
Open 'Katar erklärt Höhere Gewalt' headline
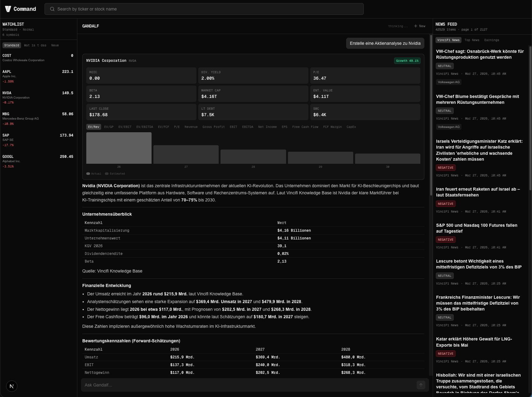[x=474, y=342]
